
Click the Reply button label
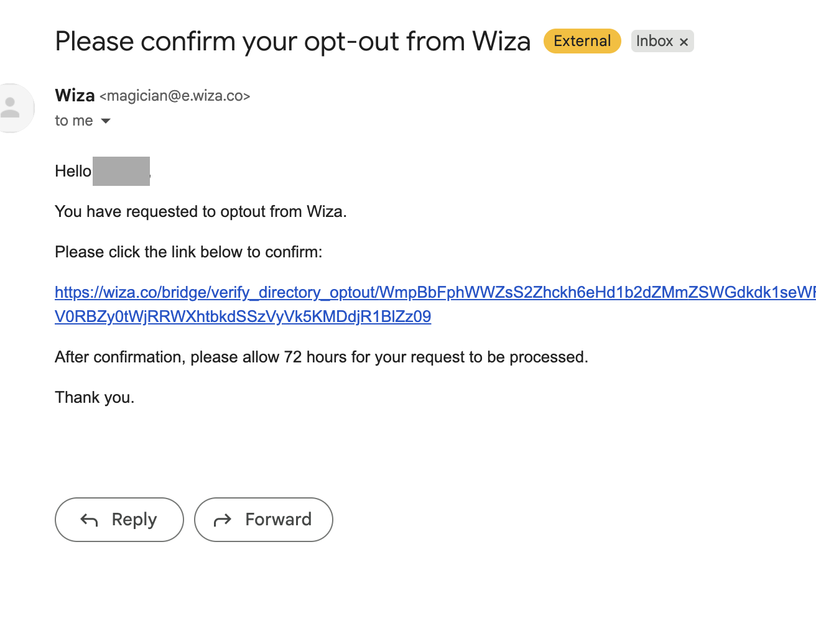pos(134,520)
